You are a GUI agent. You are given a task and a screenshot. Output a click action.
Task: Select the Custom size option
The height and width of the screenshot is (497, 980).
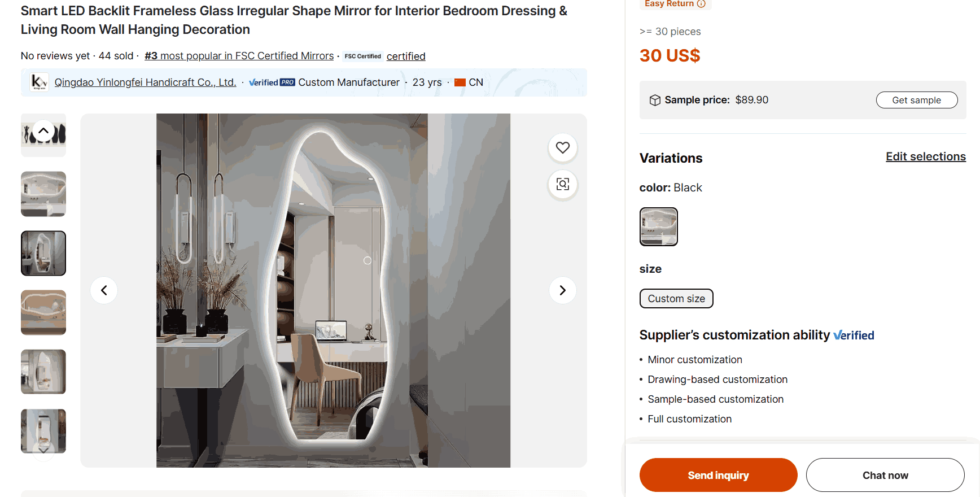pyautogui.click(x=676, y=299)
